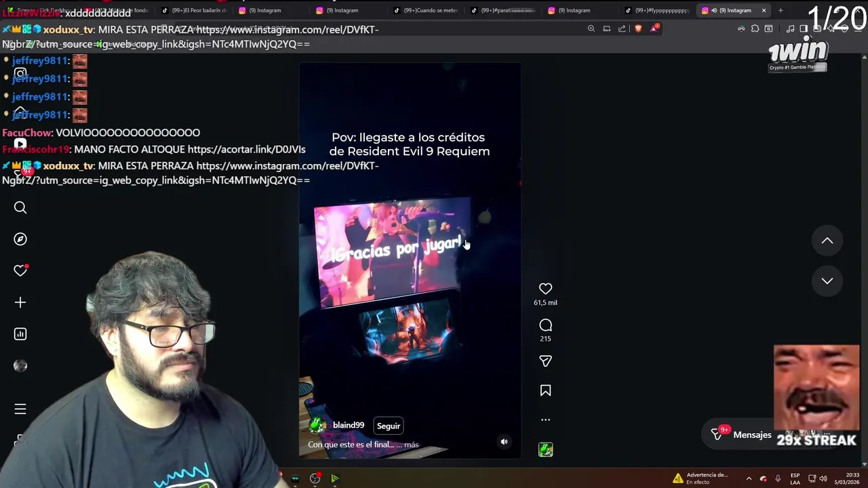Follow blaind99 with the Seguir button
868x488 pixels.
click(389, 426)
